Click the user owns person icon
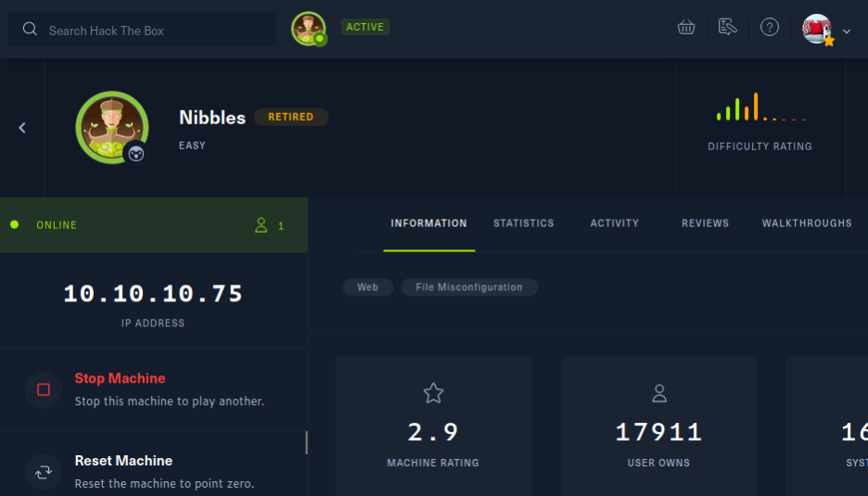Viewport: 868px width, 496px height. click(659, 393)
